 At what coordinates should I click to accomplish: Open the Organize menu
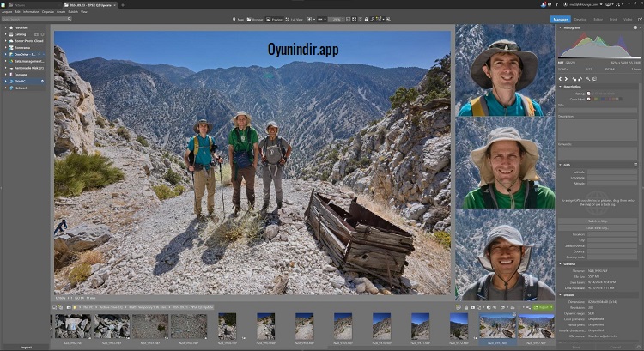coord(48,12)
